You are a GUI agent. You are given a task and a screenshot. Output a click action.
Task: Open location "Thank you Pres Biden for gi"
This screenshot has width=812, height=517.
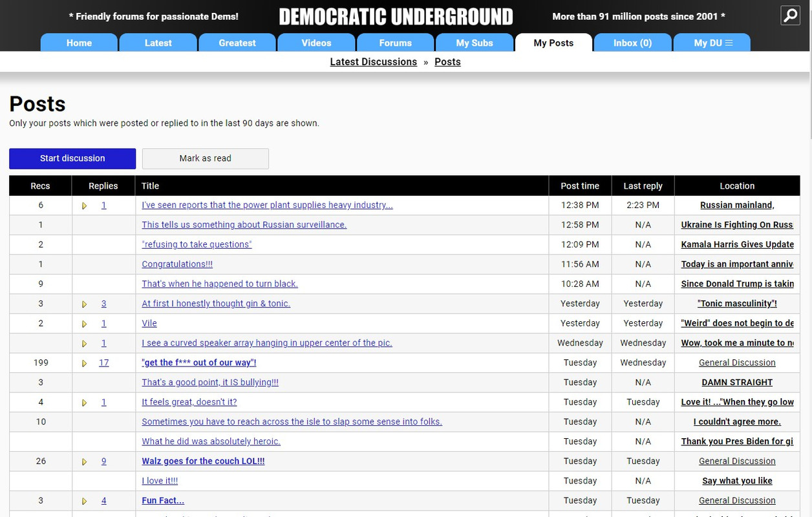pos(737,441)
